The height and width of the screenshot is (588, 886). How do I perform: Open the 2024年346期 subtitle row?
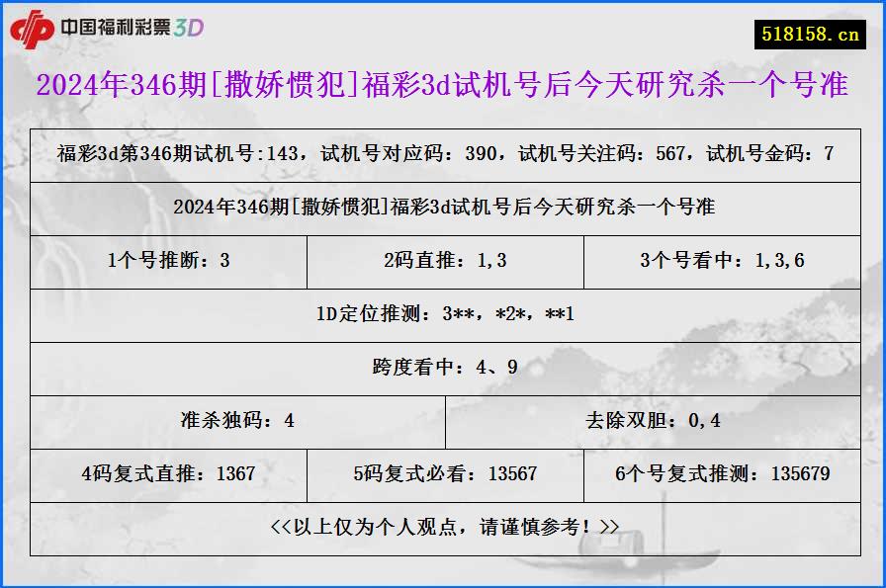[443, 209]
